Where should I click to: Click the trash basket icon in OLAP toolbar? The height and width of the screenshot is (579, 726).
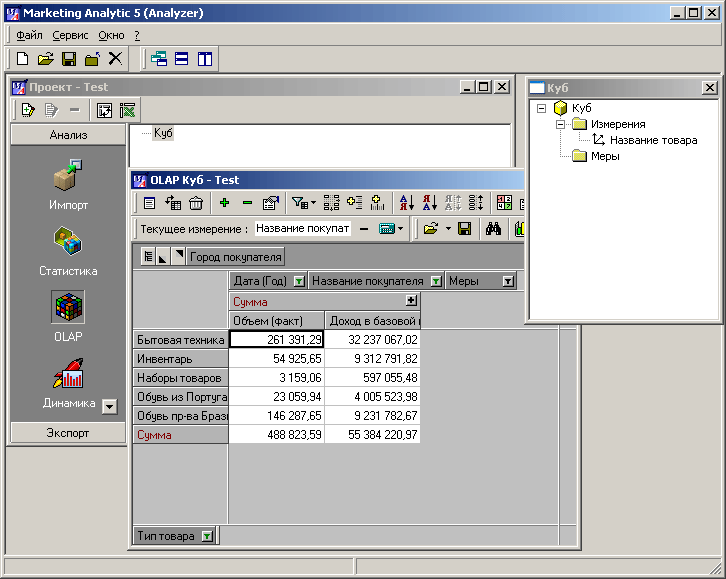[x=196, y=203]
